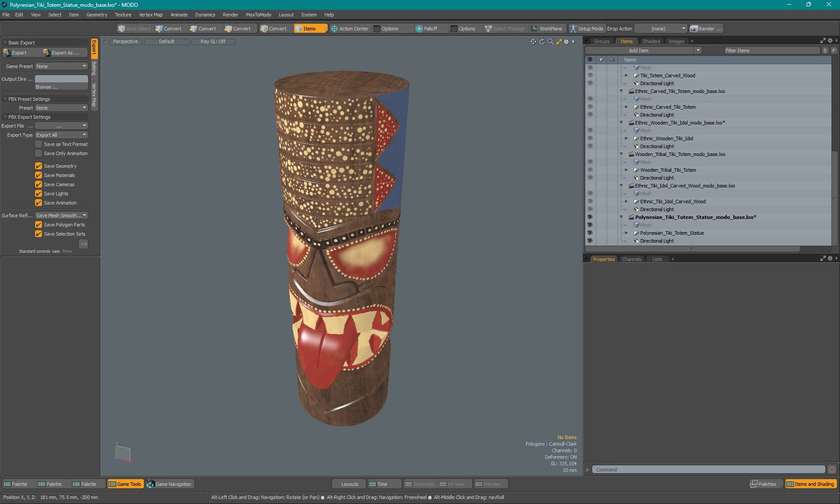Viewport: 840px width, 504px height.
Task: Select Ethnic_Wooden_Tiki_Idol tree item
Action: 666,138
